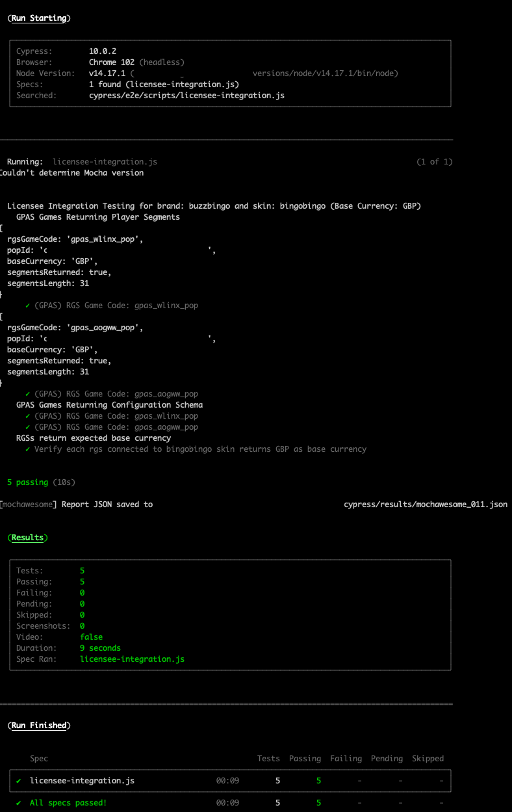Click the "Passing:" label in the Results box
Screen dimensions: 512x812
[34, 581]
